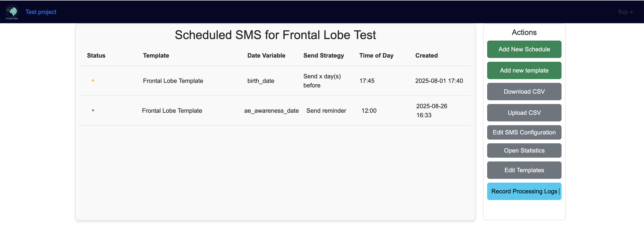Click the Frontal Lobe brain logo
The height and width of the screenshot is (233, 644).
12,12
